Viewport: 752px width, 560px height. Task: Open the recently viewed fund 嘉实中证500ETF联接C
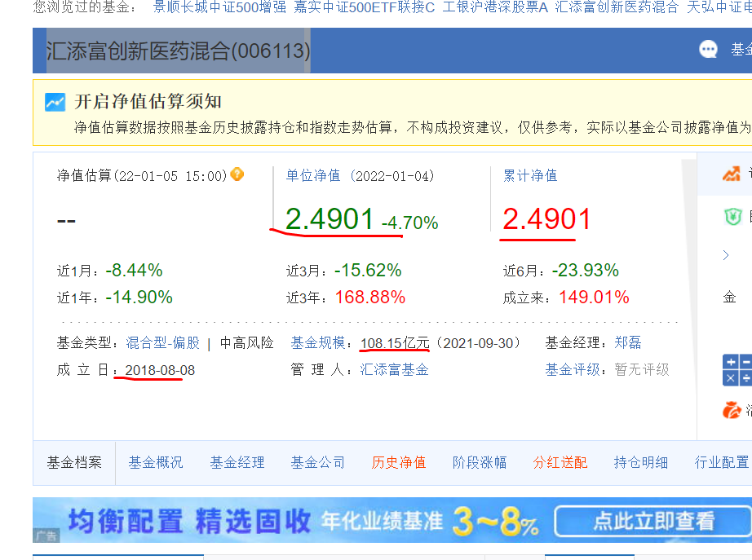point(365,7)
